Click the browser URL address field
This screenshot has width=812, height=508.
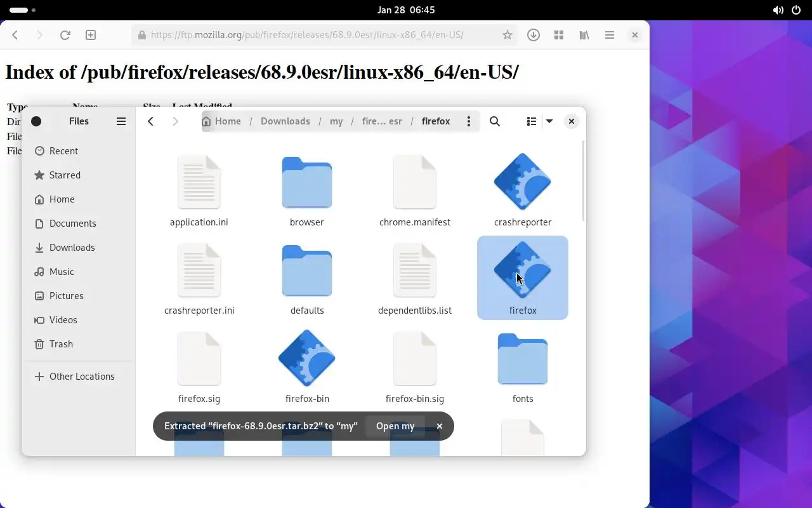pos(325,35)
